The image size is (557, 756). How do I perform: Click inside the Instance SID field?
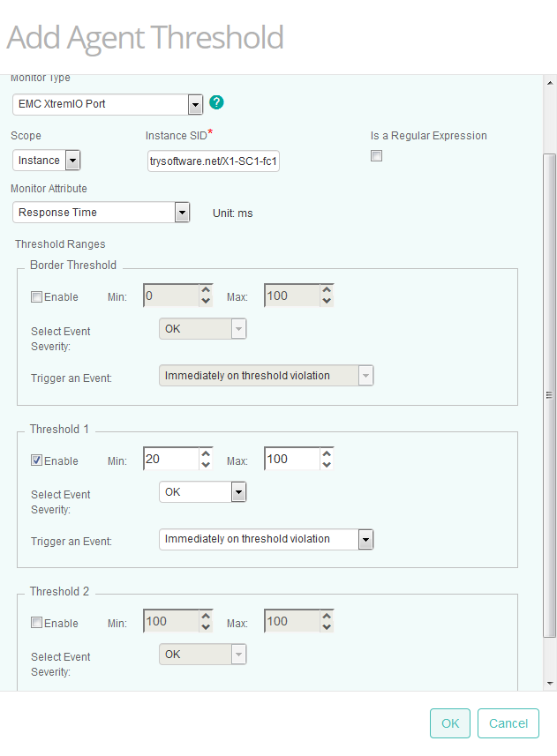point(212,161)
